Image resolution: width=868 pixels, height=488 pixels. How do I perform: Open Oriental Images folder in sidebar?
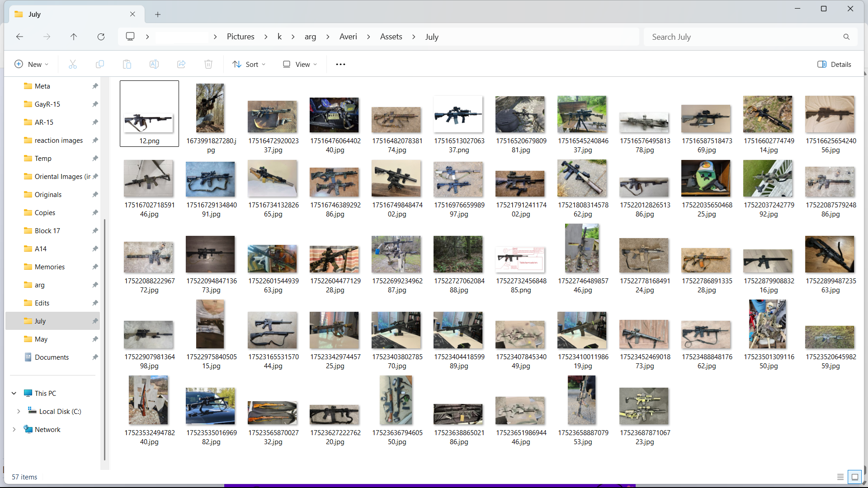tap(62, 176)
